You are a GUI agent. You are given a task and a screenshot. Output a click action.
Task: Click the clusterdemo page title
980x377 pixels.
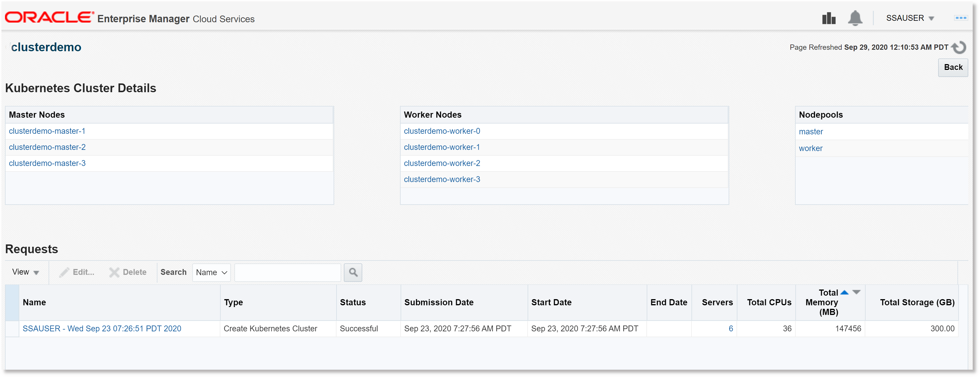46,47
